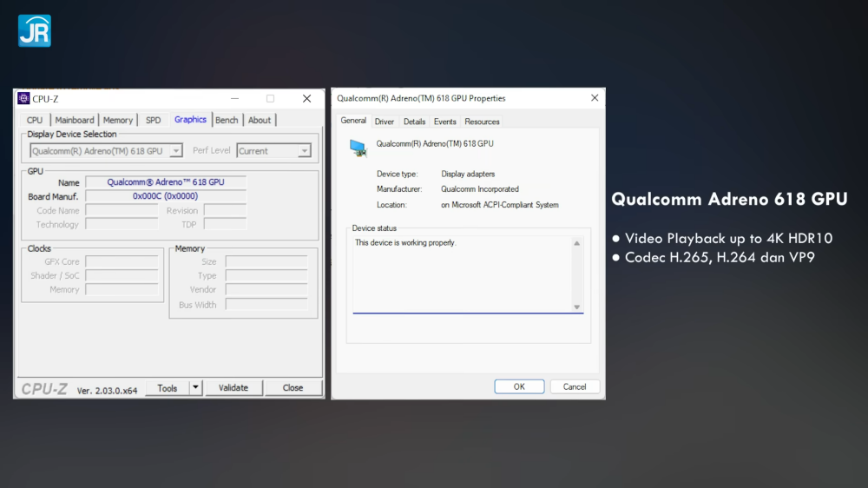Click 'Qualcomm Incorporated' manufacturer text
The height and width of the screenshot is (488, 868).
(x=480, y=189)
